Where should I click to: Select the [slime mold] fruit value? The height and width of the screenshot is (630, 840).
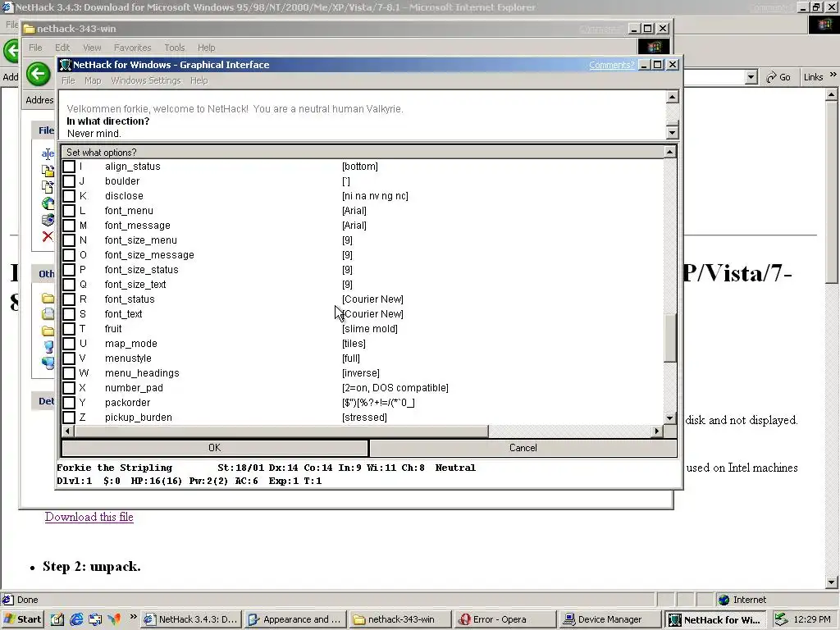click(370, 328)
